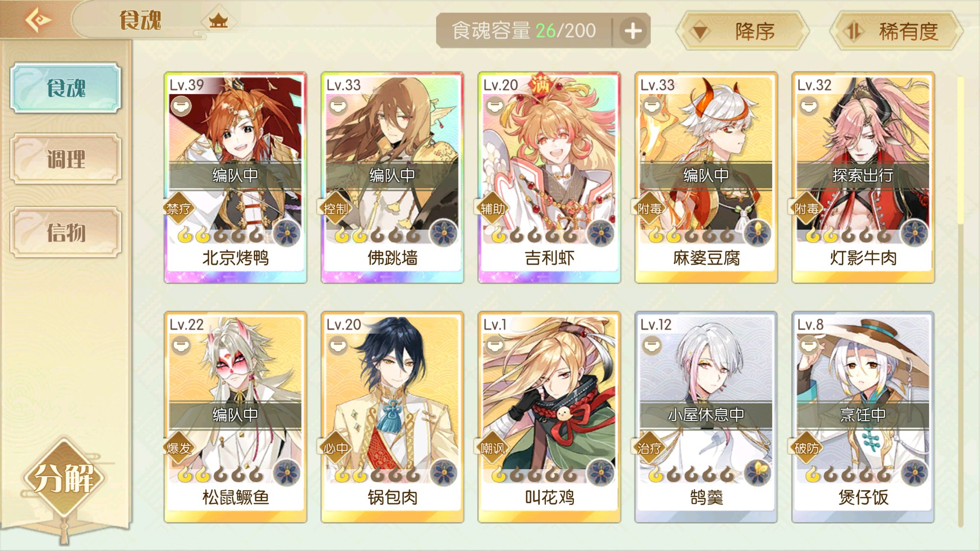Select the 食魂 sidebar tab
This screenshot has width=980, height=551.
66,88
